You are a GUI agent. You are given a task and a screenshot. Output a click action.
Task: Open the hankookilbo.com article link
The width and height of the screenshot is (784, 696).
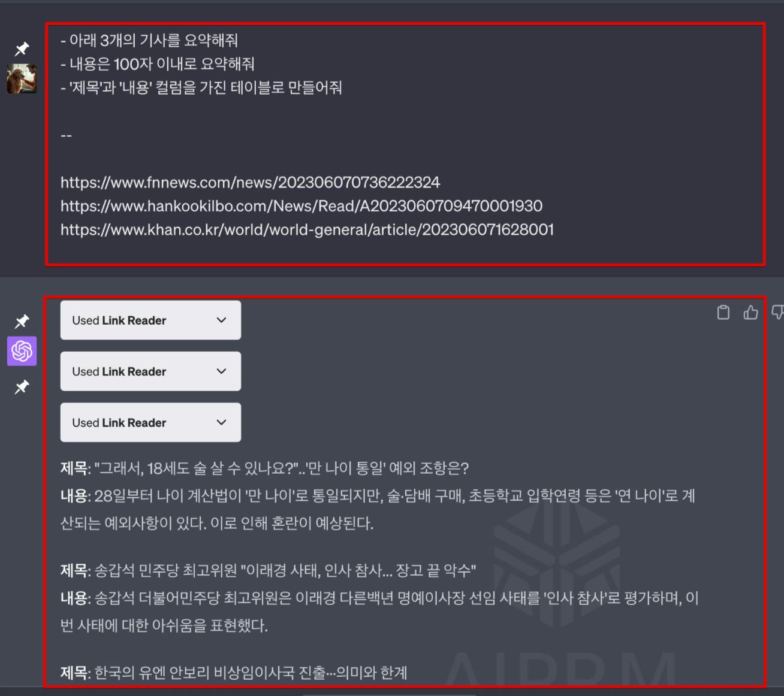[x=301, y=206]
